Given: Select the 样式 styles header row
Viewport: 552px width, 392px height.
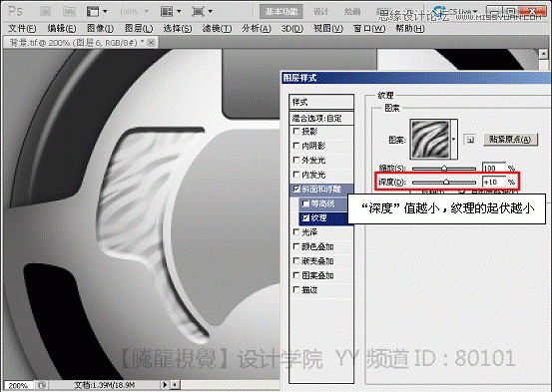Looking at the screenshot, I should 321,103.
